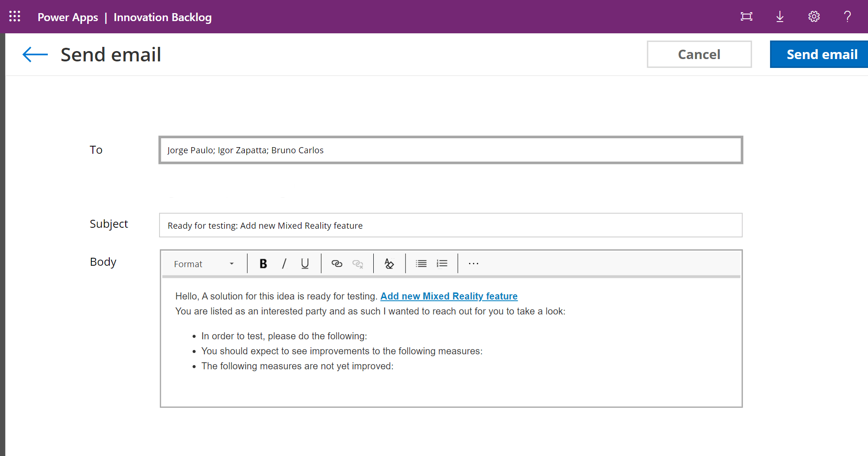Image resolution: width=868 pixels, height=456 pixels.
Task: Show more toolbar options ellipsis
Action: pyautogui.click(x=474, y=264)
